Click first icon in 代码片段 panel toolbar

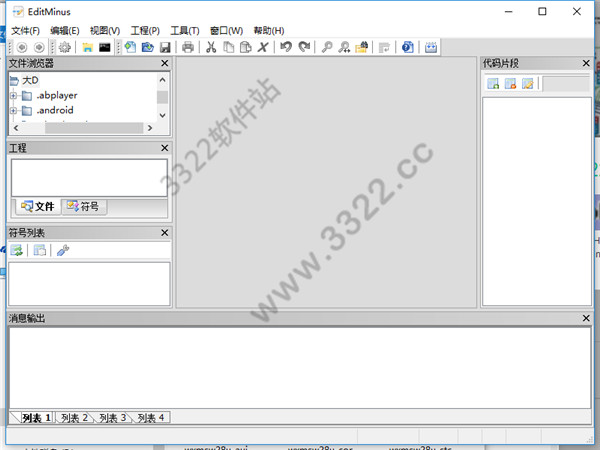(x=493, y=83)
